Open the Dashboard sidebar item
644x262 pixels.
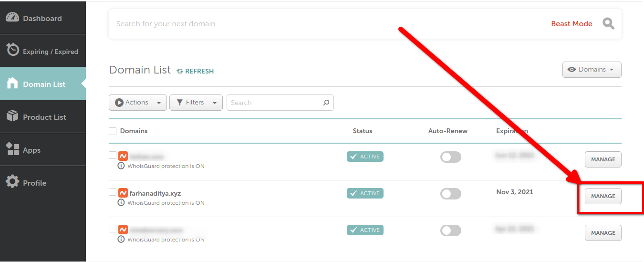click(x=43, y=18)
